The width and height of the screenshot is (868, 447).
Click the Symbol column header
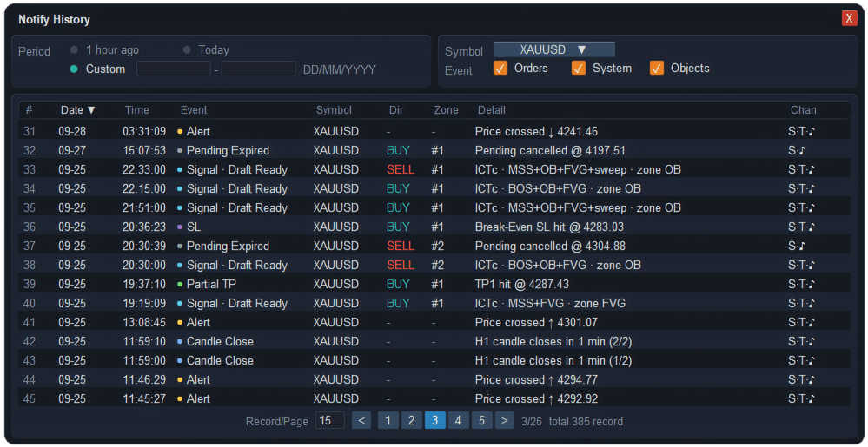(334, 110)
